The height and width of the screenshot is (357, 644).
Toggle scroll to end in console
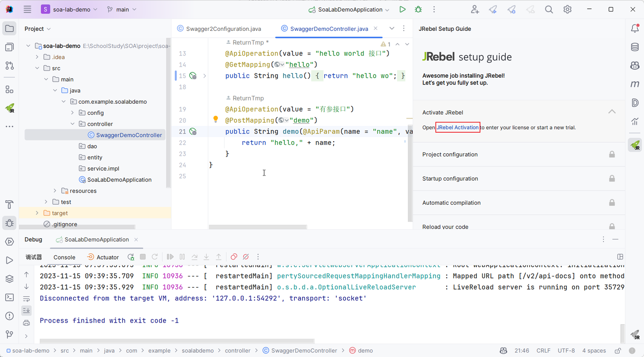[26, 310]
